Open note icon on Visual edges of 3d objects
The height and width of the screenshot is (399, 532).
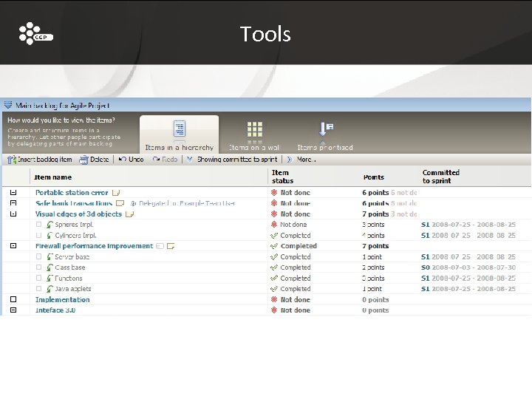click(x=129, y=214)
